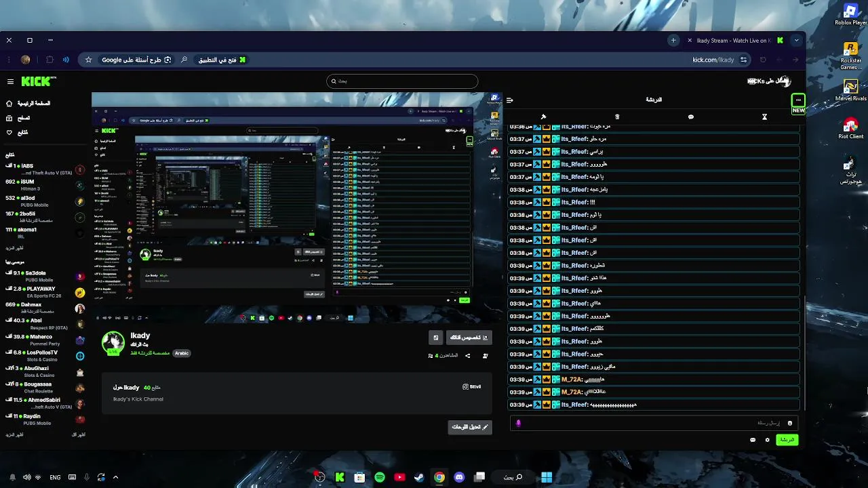Image resolution: width=868 pixels, height=488 pixels.
Task: Click the Kick search field
Action: click(402, 81)
